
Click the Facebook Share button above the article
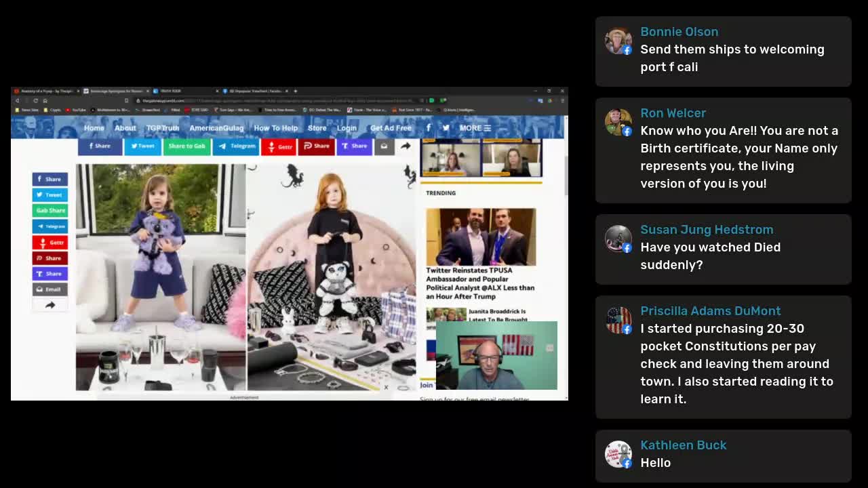point(100,146)
